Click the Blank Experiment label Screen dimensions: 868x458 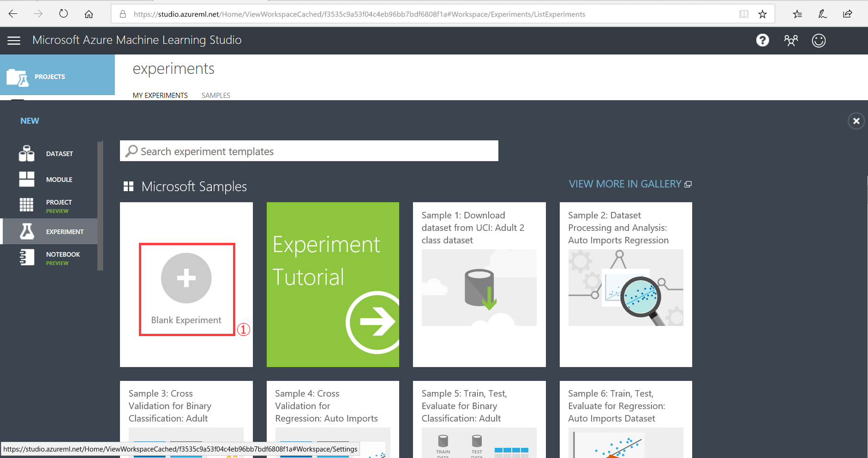tap(186, 320)
